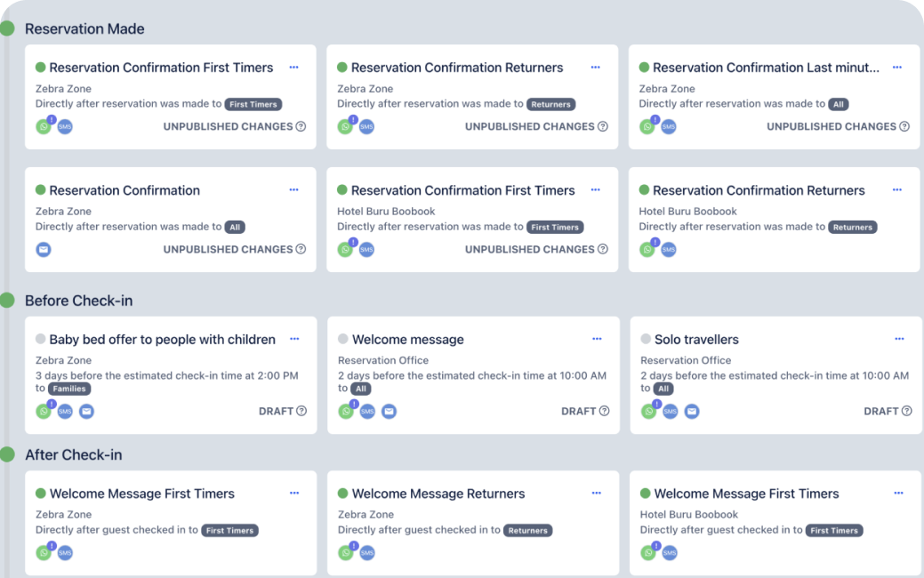The height and width of the screenshot is (578, 924).
Task: Click WhatsApp icon on Zebra Zone Welcome Message First Timers
Action: point(44,553)
